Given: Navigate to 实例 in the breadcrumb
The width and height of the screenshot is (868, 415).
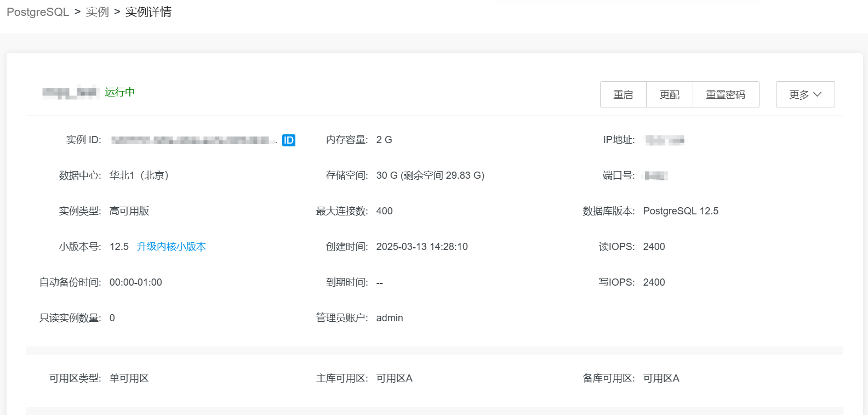Looking at the screenshot, I should click(x=98, y=12).
